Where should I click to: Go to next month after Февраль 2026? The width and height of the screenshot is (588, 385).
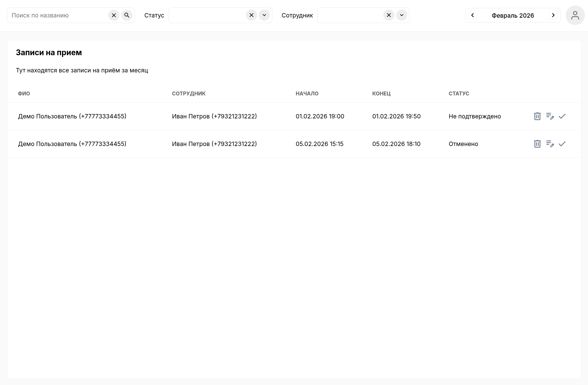click(x=553, y=15)
